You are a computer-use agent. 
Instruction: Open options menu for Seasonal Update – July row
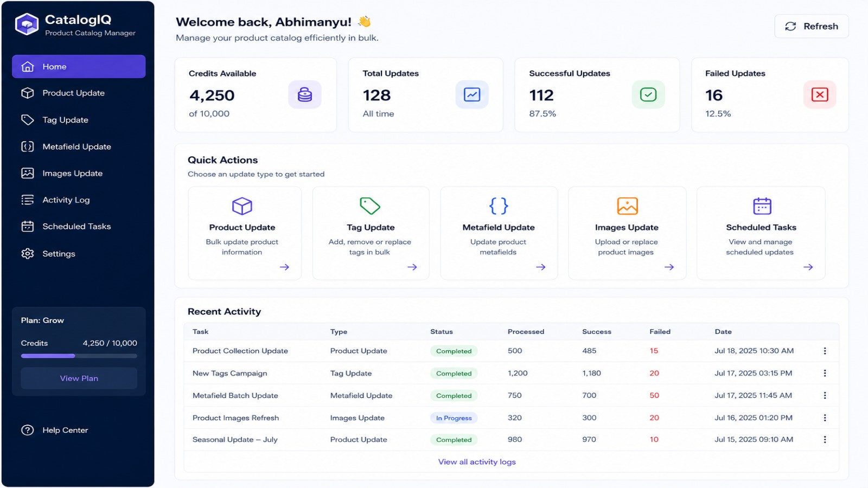click(x=825, y=440)
